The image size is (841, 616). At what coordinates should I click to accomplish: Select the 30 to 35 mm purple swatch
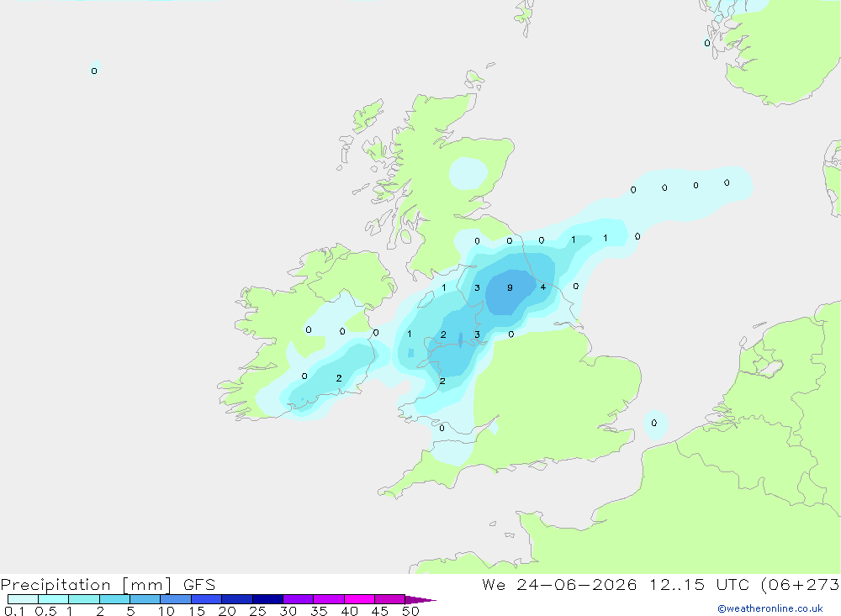tap(298, 599)
